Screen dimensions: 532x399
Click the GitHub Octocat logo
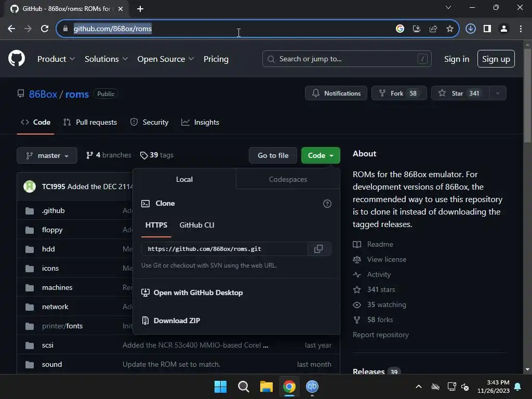(17, 58)
